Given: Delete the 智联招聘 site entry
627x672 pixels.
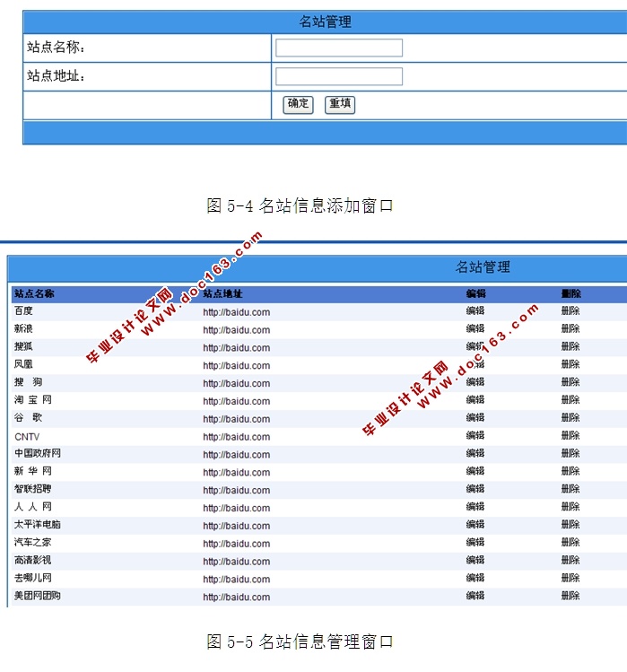Looking at the screenshot, I should click(x=570, y=489).
